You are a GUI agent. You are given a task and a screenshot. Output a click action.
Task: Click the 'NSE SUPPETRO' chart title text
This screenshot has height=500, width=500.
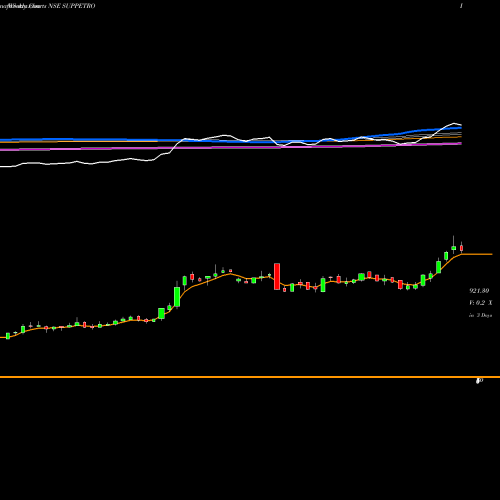72,6
